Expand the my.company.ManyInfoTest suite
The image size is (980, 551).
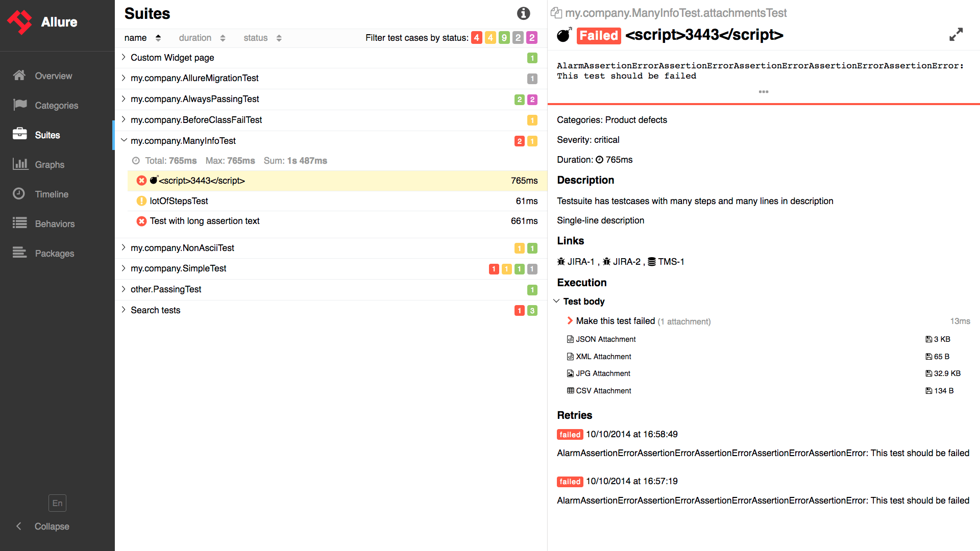[123, 141]
